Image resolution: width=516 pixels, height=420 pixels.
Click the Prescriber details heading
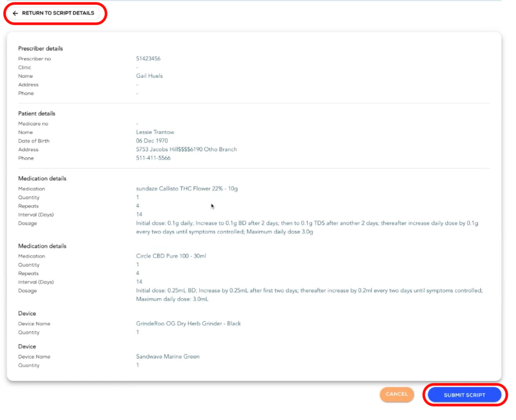[x=41, y=49]
